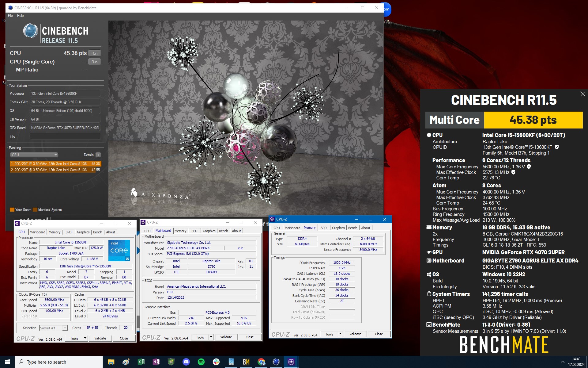
Task: Open Google Chrome from the taskbar
Action: [x=261, y=362]
